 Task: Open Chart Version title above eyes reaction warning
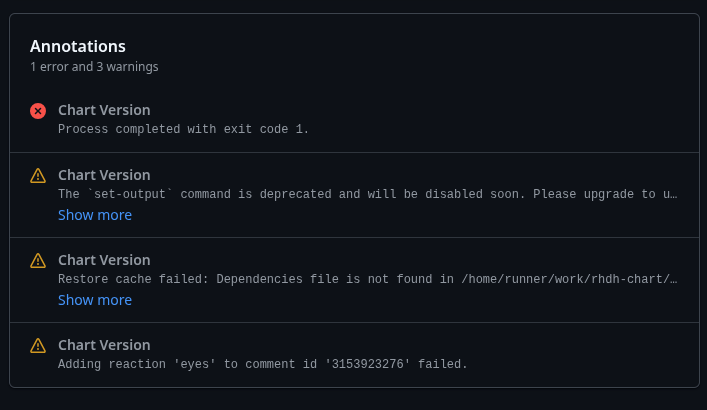pos(104,345)
